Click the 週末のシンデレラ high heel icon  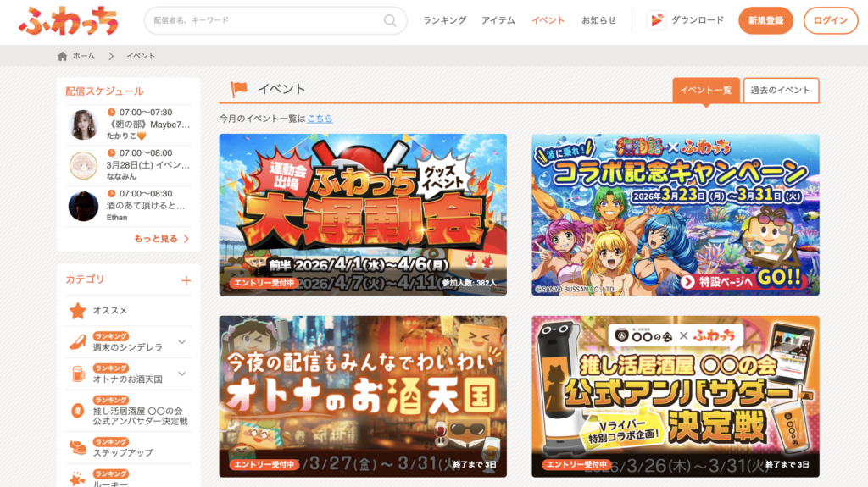tap(78, 342)
